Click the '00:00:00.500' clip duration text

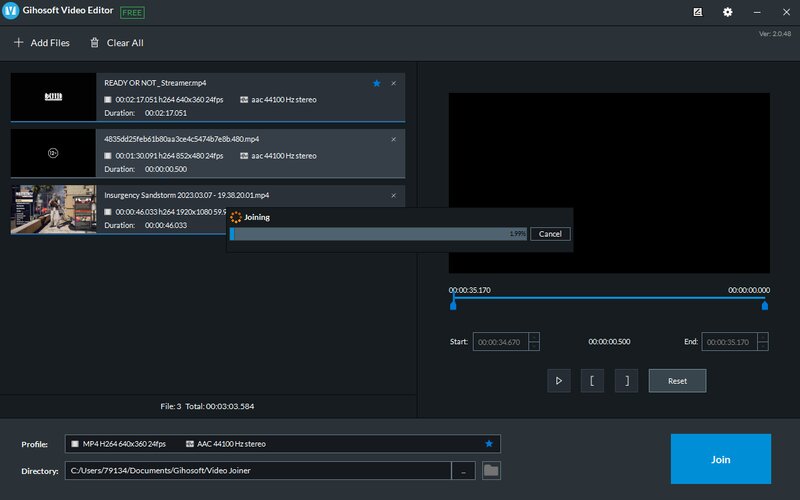click(609, 342)
